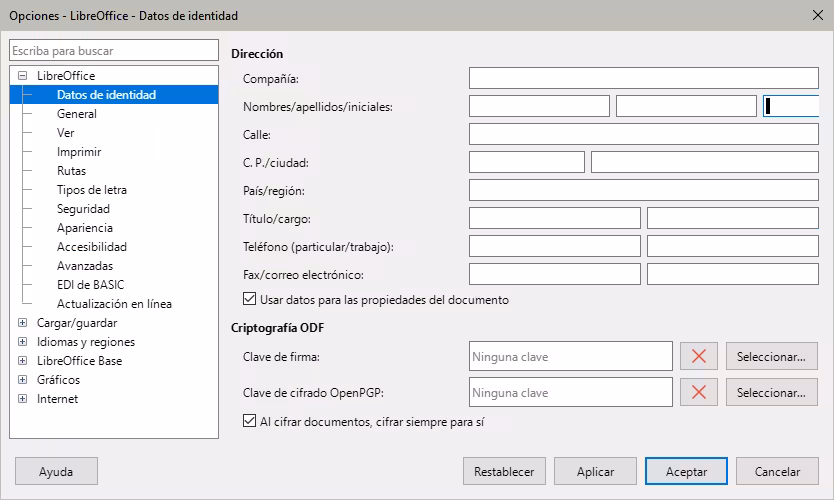Viewport: 834px width, 500px height.
Task: Expand the Internet node
Action: (x=22, y=398)
